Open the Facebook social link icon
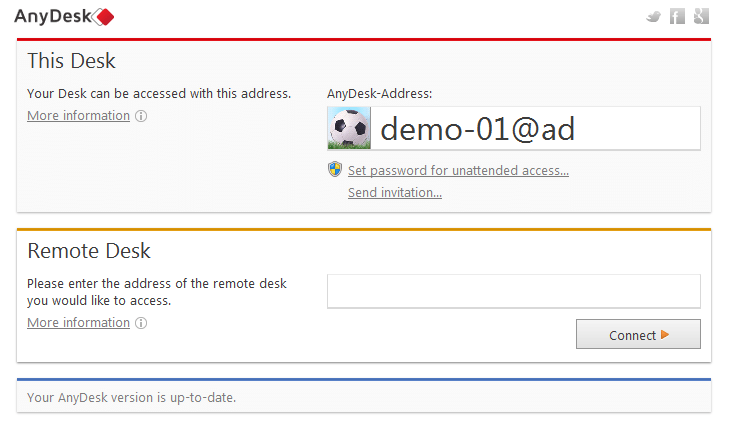This screenshot has width=733, height=442. [x=677, y=16]
